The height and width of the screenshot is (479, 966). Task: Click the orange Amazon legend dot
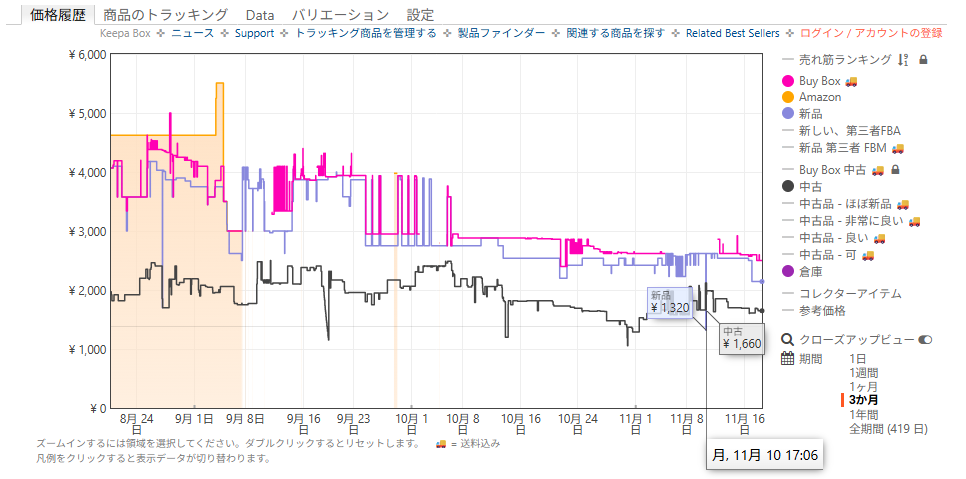[787, 97]
